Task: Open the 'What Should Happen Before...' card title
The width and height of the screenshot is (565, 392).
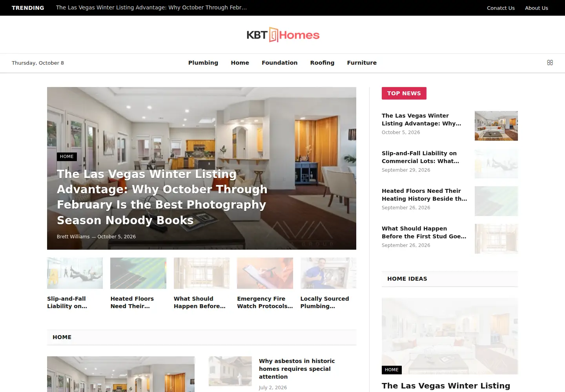Action: click(200, 302)
